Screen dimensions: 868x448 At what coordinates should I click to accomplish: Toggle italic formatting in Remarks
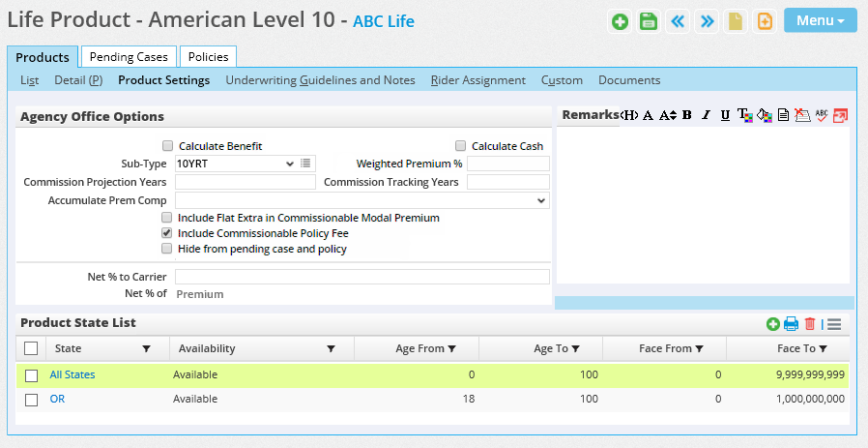[706, 115]
